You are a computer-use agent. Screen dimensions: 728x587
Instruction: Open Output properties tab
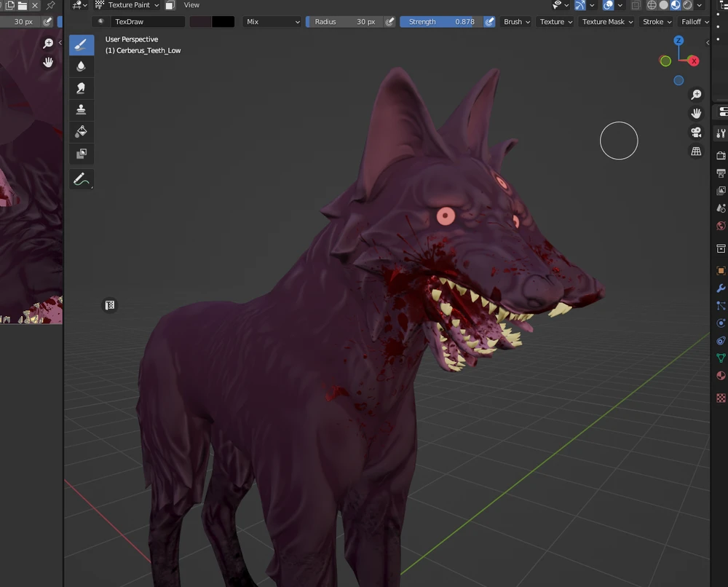tap(721, 173)
